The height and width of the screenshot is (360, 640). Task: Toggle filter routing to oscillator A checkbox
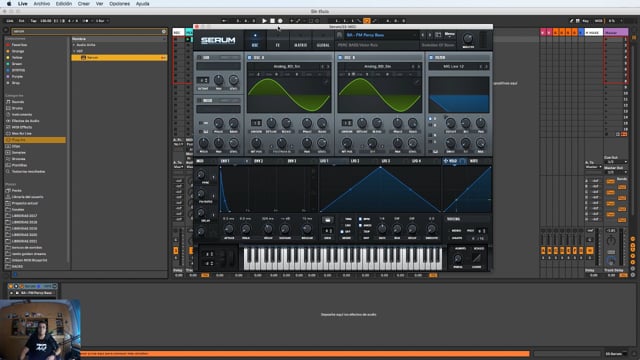430,119
